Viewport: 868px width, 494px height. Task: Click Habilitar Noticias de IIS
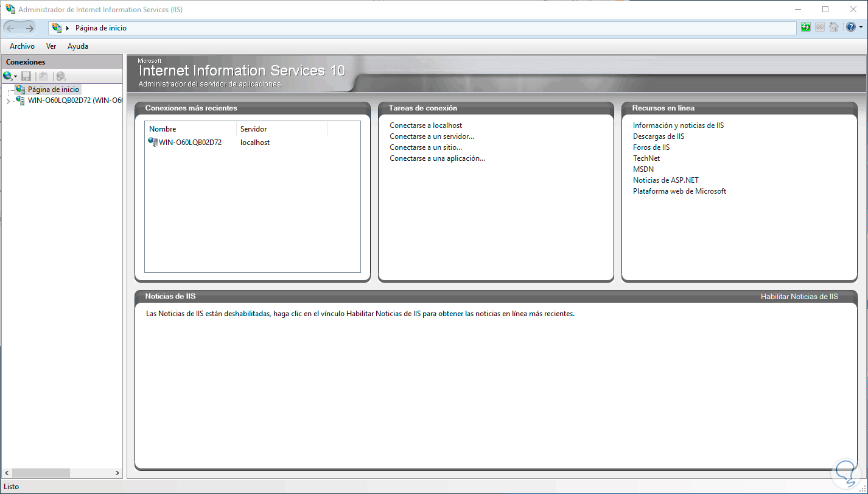click(x=799, y=297)
